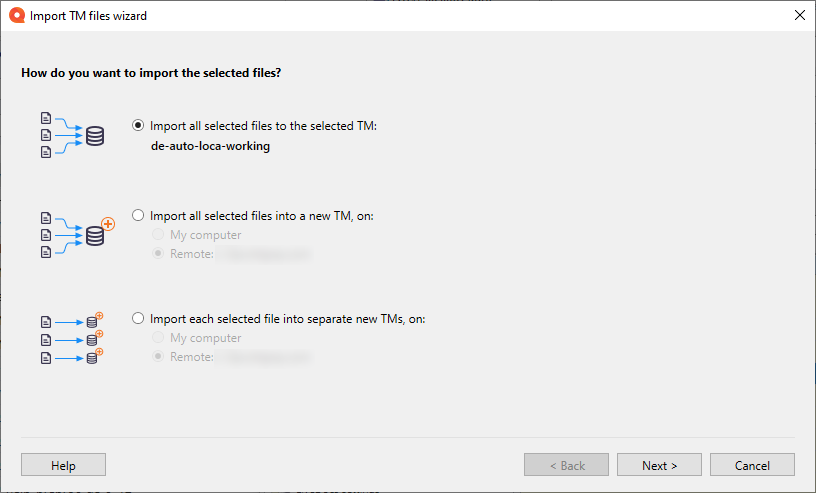Select 'Import all selected files into a new TM'
816x493 pixels.
[138, 215]
